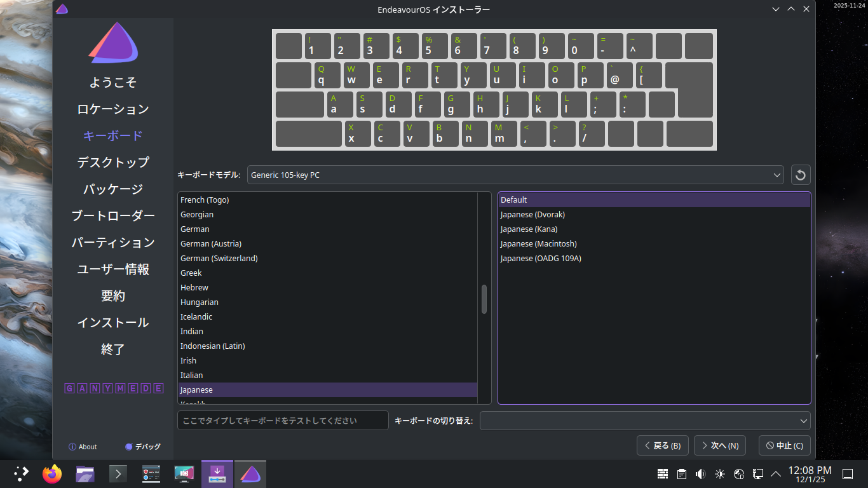Image resolution: width=868 pixels, height=488 pixels.
Task: Select Indian layout
Action: tap(327, 331)
